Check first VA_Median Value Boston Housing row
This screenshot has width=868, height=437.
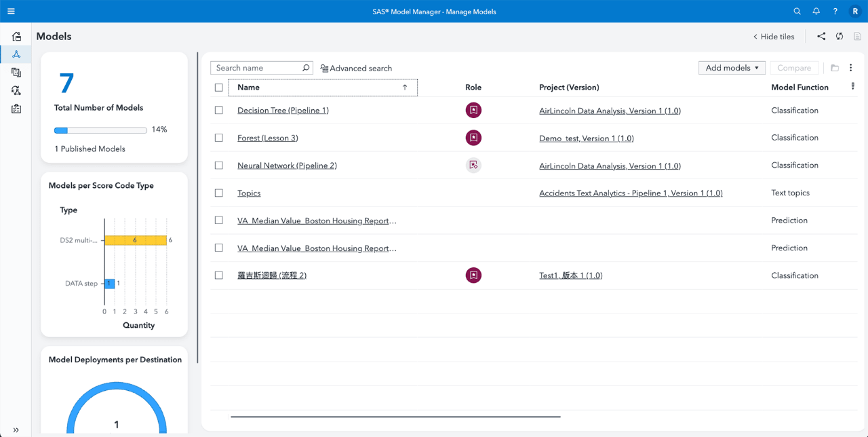coord(218,220)
